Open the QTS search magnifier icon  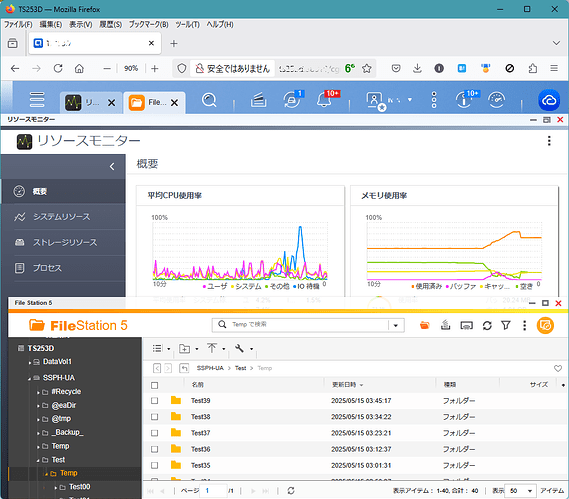pyautogui.click(x=209, y=99)
